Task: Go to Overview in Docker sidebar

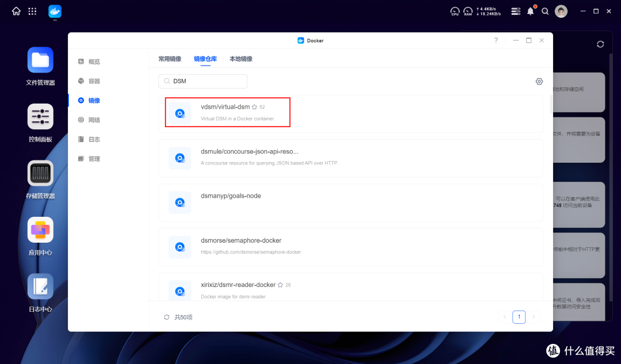Action: 89,62
